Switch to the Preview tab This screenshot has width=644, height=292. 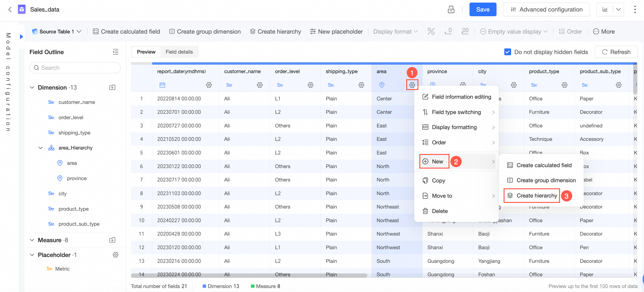(x=146, y=52)
